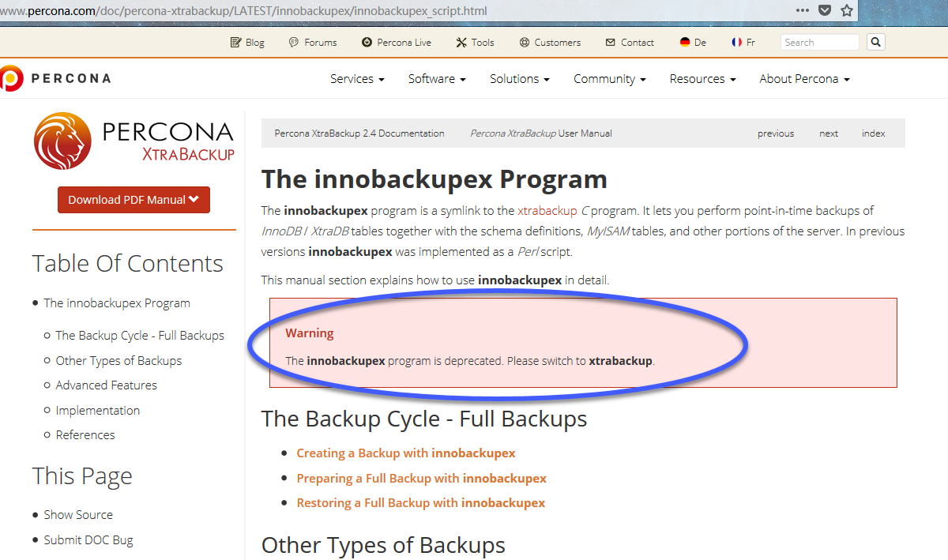Open the documentation index
Viewport: 948px width, 560px height.
coord(874,133)
